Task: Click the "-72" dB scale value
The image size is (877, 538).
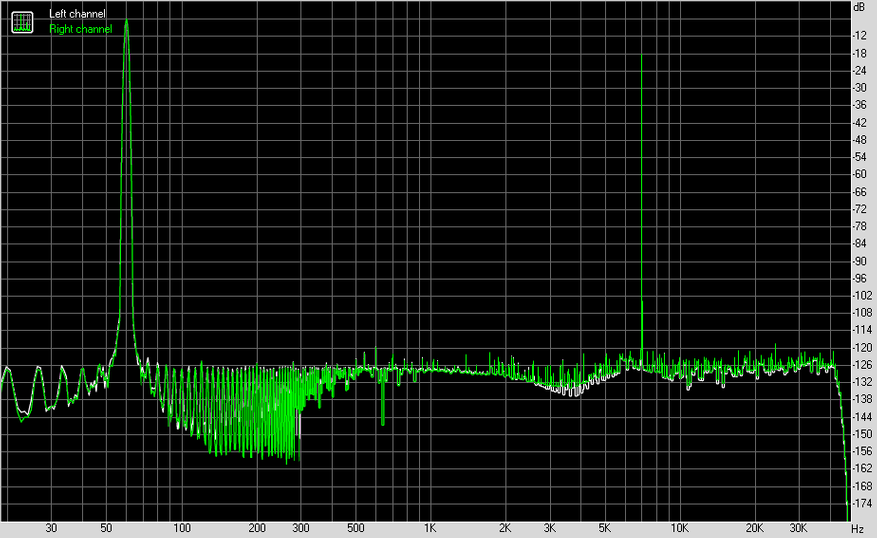Action: 859,209
